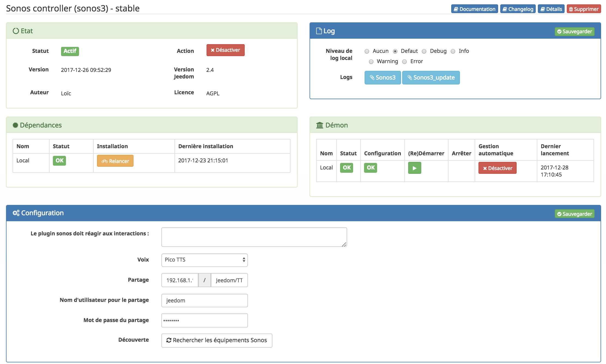Click the Log file icon in header
This screenshot has height=364, width=606.
[319, 31]
